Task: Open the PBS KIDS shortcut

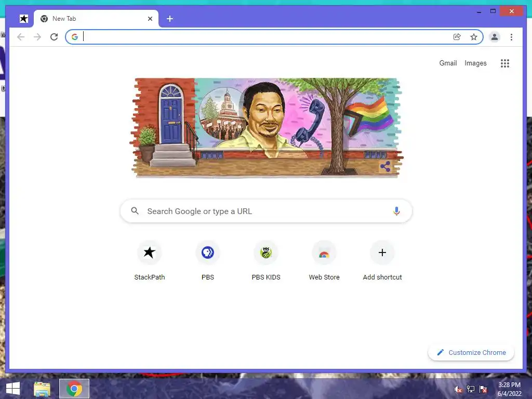Action: coord(266,261)
